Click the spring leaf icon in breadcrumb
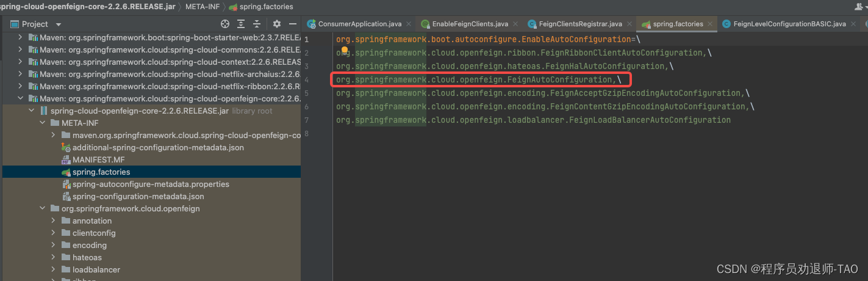Image resolution: width=868 pixels, height=281 pixels. (x=232, y=7)
